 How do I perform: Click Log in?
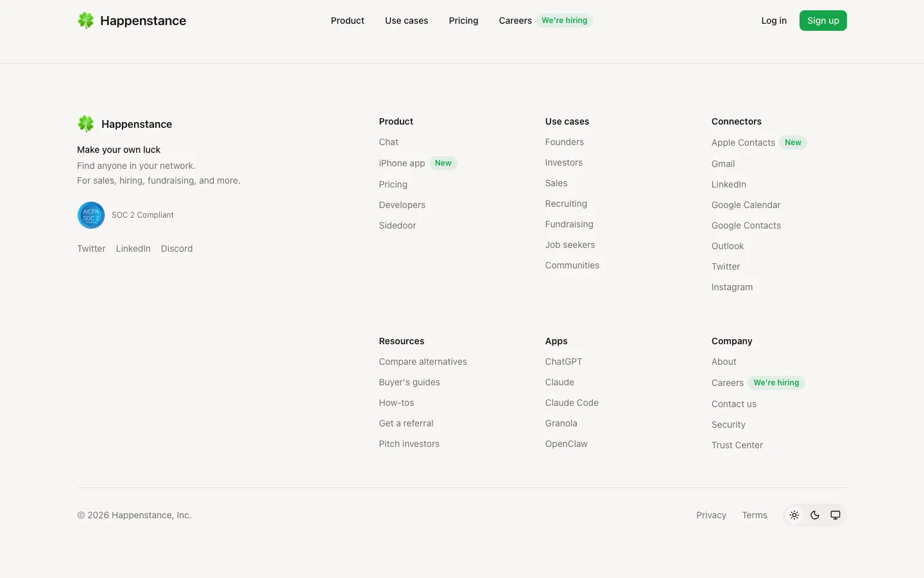[x=774, y=21]
